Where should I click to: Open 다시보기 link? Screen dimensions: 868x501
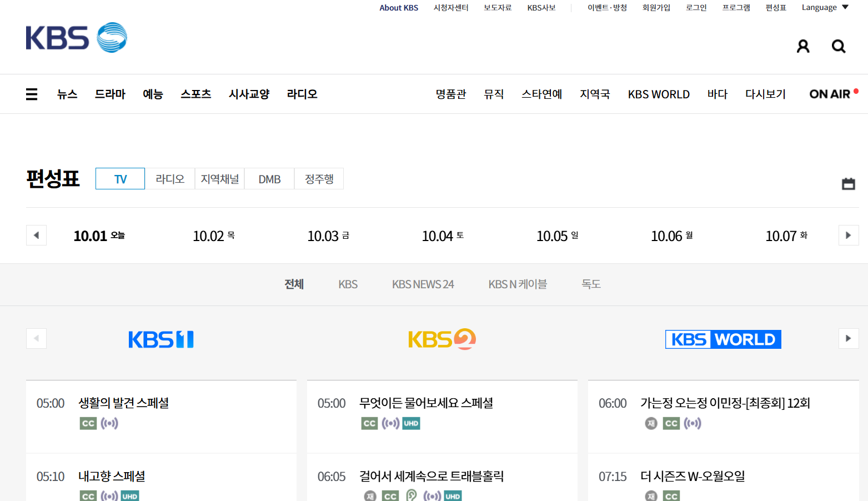(x=765, y=94)
